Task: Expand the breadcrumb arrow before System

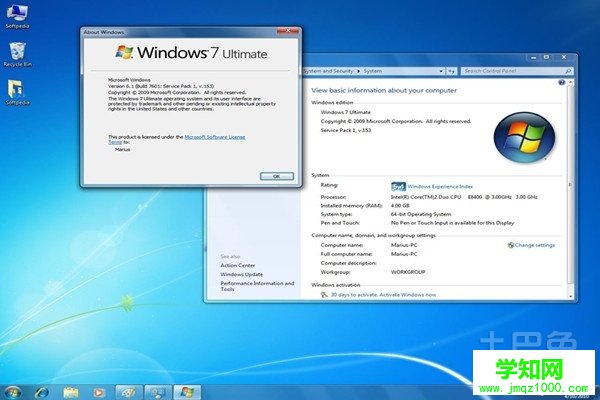Action: tap(359, 71)
